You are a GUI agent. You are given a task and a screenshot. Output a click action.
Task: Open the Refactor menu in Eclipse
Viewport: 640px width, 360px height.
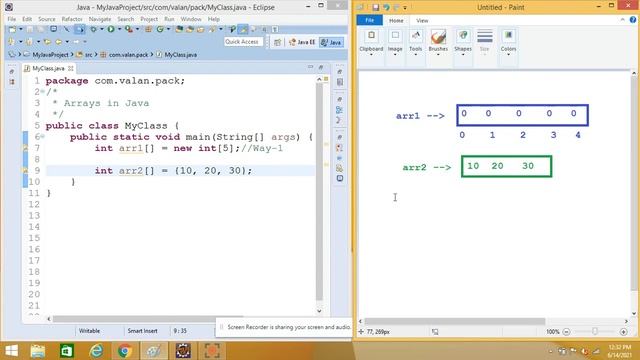point(72,19)
